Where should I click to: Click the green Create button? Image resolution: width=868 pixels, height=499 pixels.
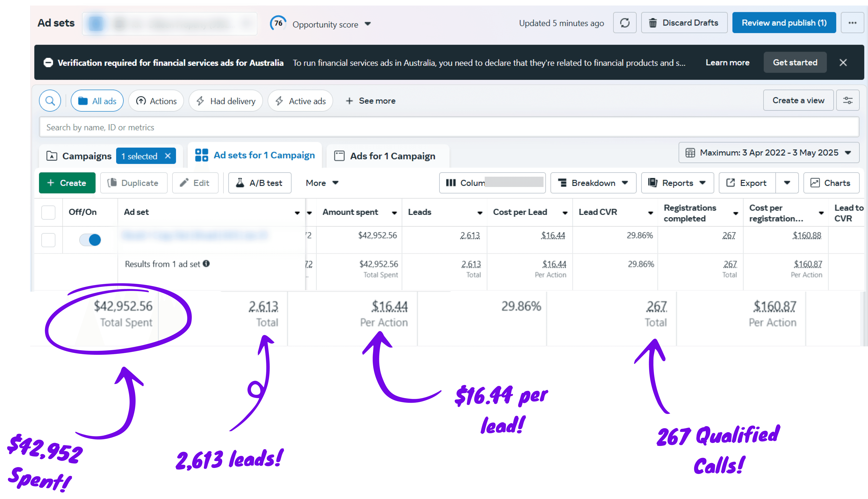coord(67,183)
